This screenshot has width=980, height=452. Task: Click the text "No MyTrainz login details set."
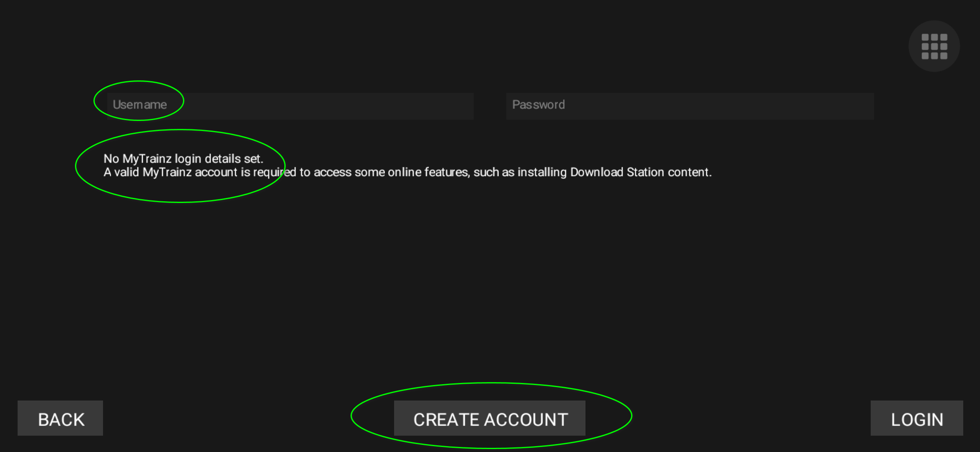[183, 159]
